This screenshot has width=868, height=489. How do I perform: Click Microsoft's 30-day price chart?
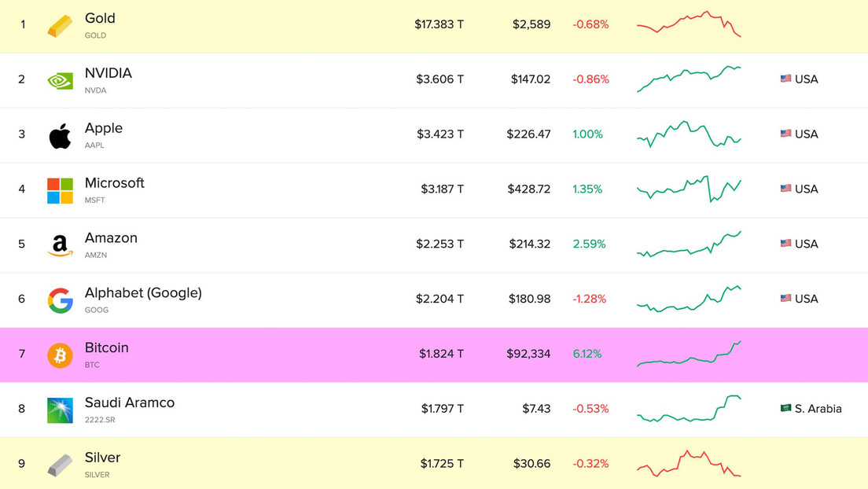[689, 189]
